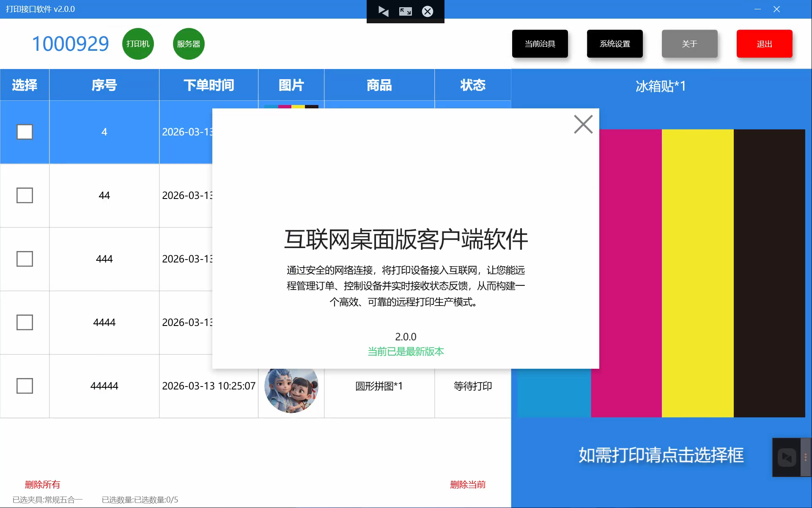
Task: Close the About dialog with the X icon
Action: click(583, 124)
